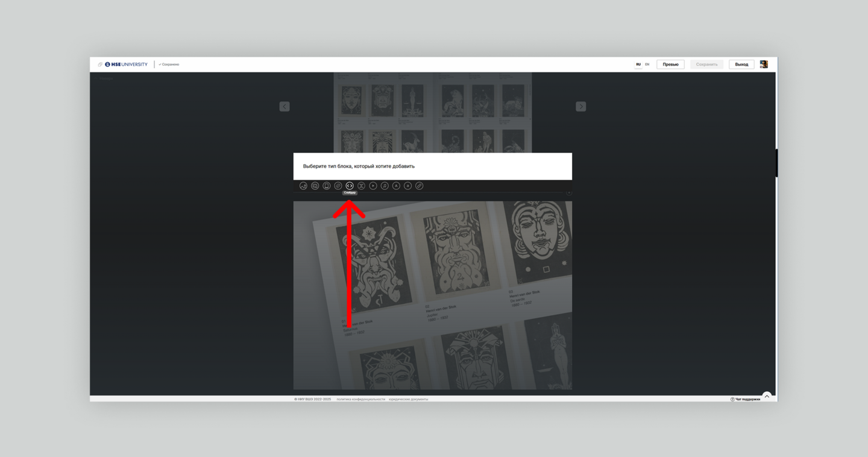The width and height of the screenshot is (868, 457).
Task: Add an audio music-note block
Action: [x=385, y=186]
